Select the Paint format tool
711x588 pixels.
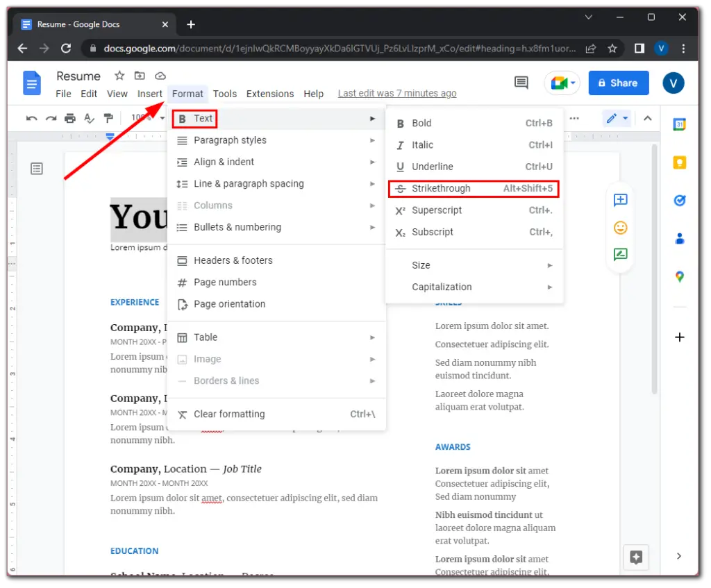(x=108, y=119)
